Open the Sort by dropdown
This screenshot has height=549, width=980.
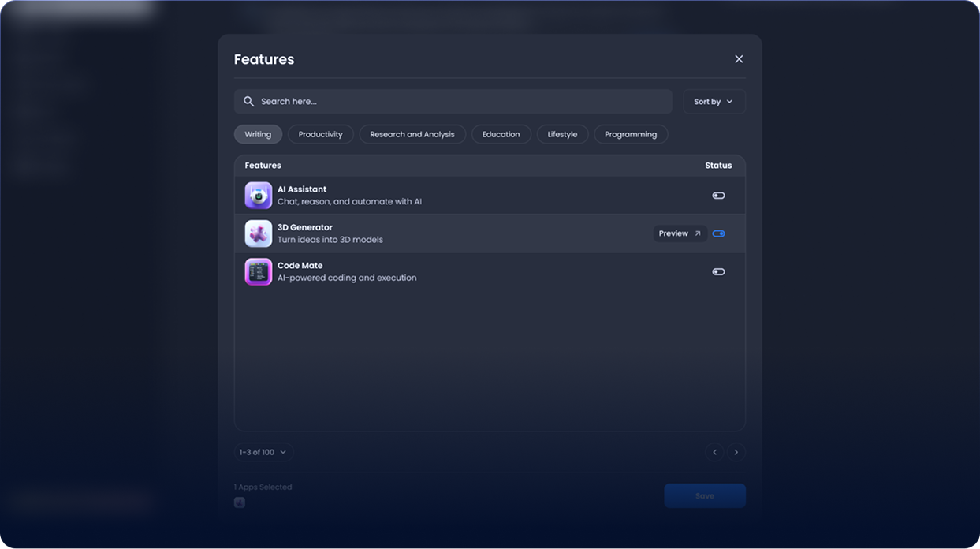click(x=714, y=102)
